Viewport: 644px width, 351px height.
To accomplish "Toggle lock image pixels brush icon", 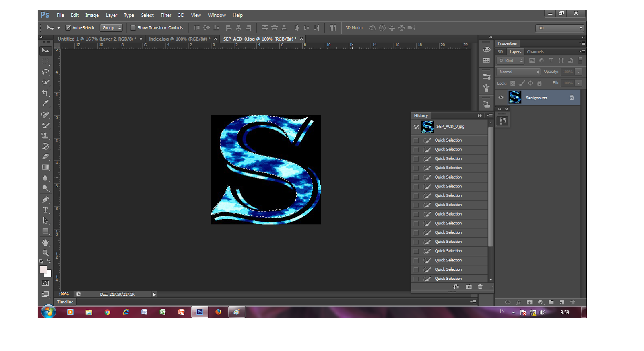I will [x=522, y=83].
